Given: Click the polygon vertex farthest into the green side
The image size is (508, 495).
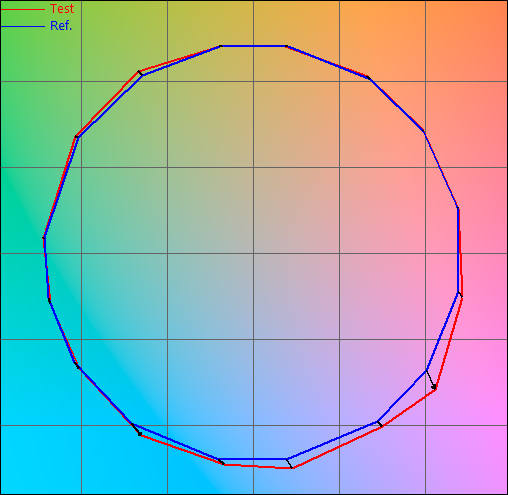Looking at the screenshot, I should (44, 238).
